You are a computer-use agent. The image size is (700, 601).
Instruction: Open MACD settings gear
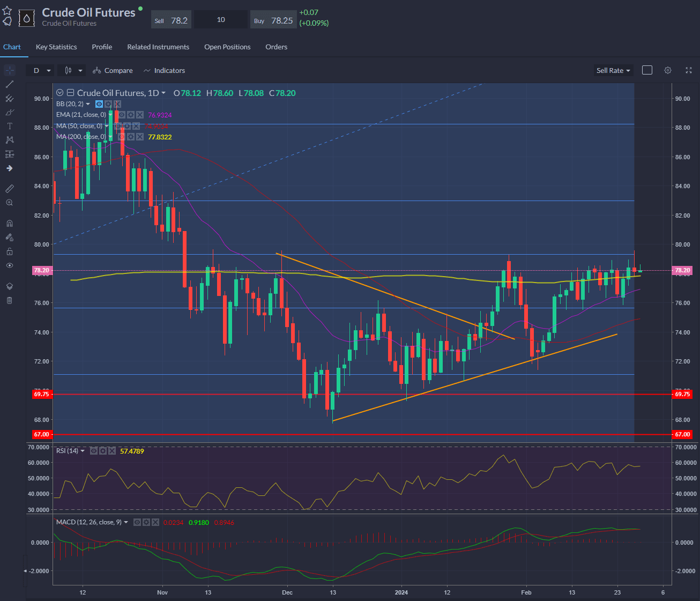pos(146,522)
